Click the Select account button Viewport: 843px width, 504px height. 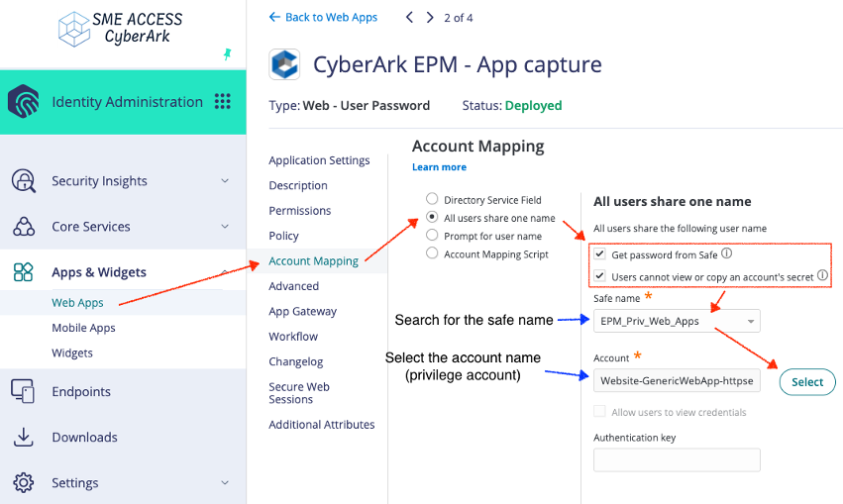point(807,382)
